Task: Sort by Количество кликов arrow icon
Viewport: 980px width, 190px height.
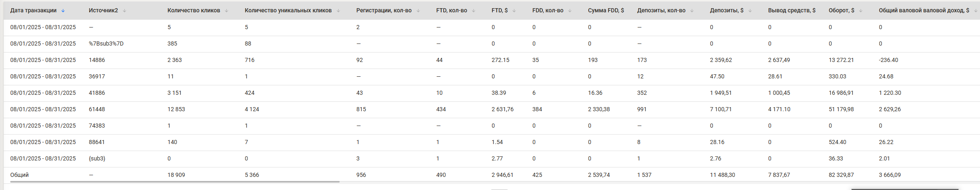Action: click(x=226, y=11)
